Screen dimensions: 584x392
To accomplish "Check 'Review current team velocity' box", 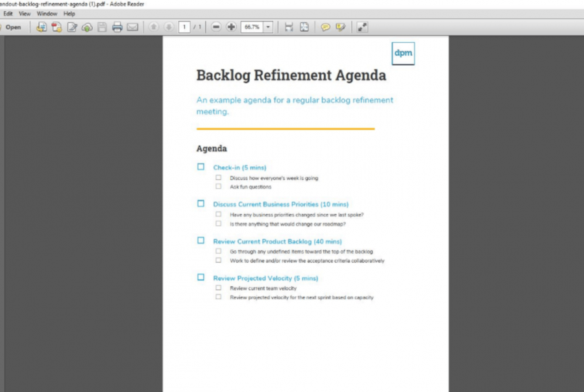I will point(218,288).
